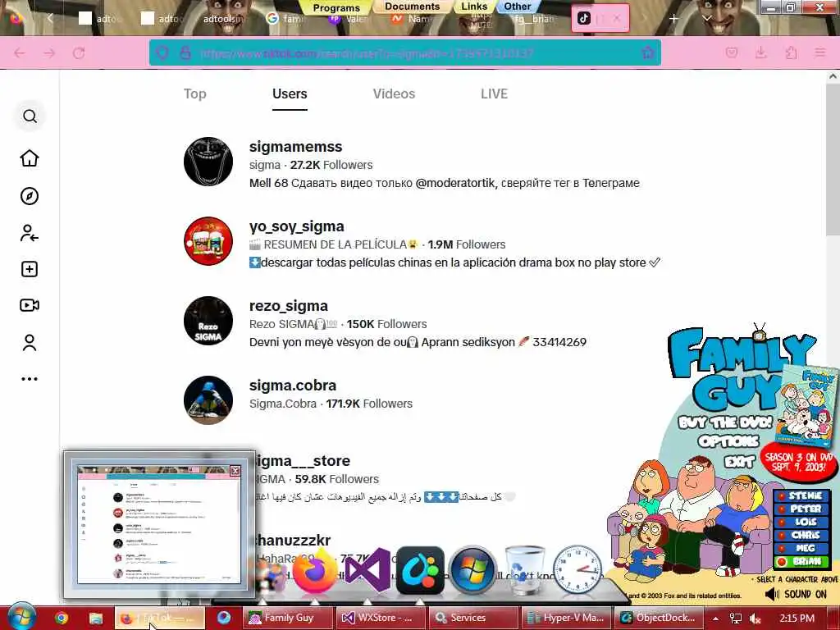
Task: Click the tab strip scroll-left arrow
Action: [x=50, y=18]
